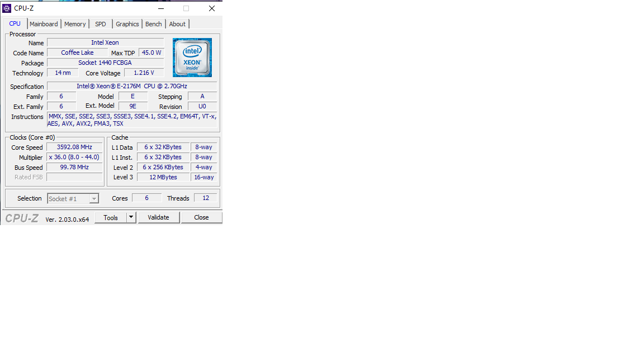Click the L1 Inst. 6 x 32 KBytes value
This screenshot has width=644, height=362.
coord(163,157)
